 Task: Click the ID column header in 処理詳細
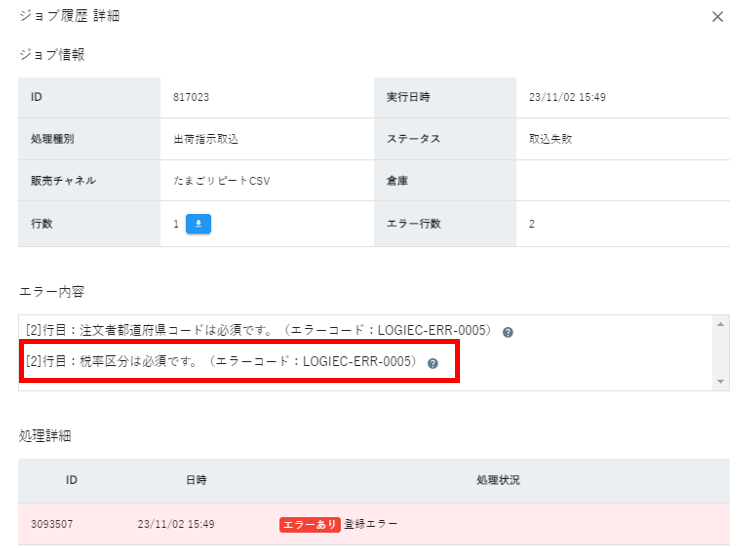point(71,481)
